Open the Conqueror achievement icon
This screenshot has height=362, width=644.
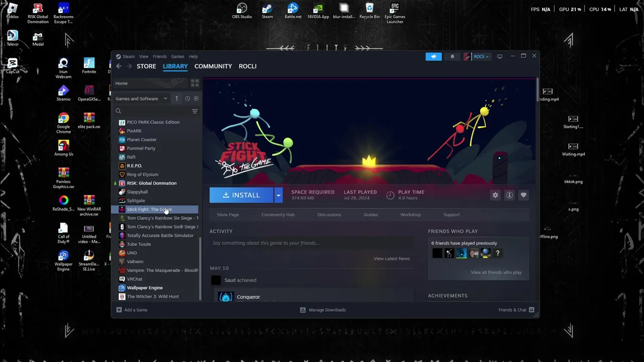225,297
